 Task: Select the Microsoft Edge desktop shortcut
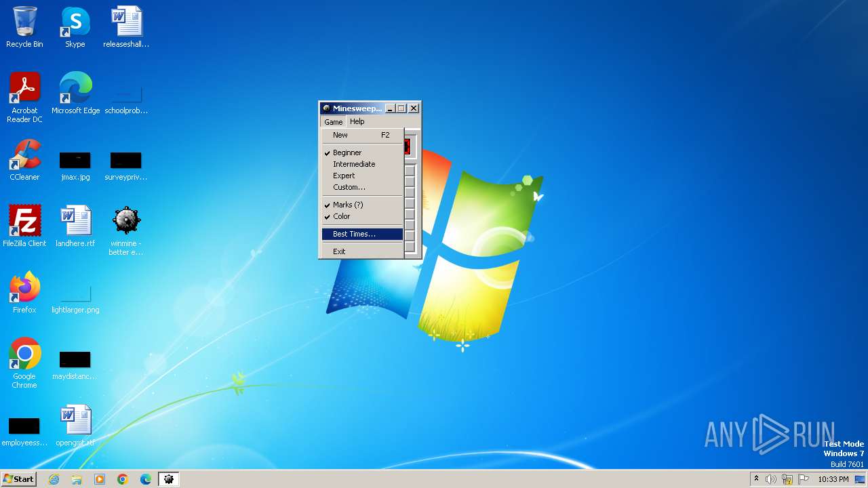coord(75,94)
